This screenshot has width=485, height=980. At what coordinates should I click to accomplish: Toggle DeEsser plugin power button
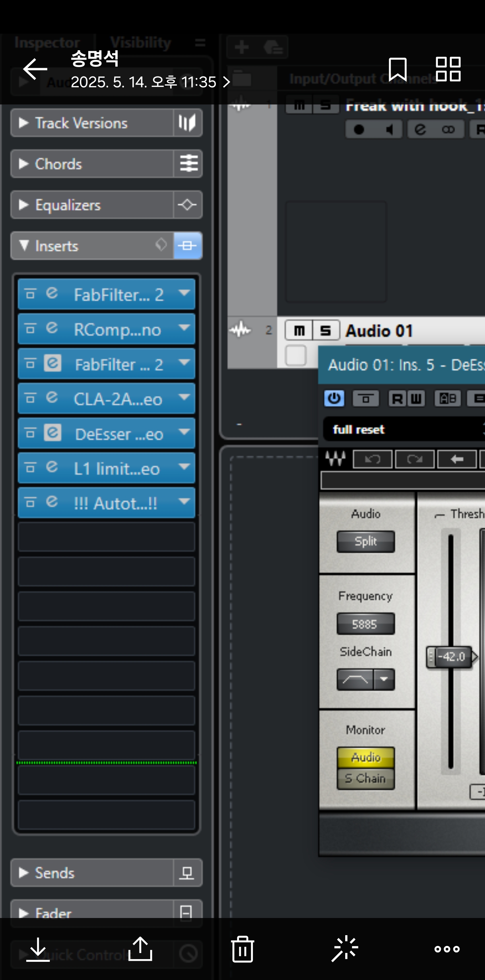pos(334,399)
